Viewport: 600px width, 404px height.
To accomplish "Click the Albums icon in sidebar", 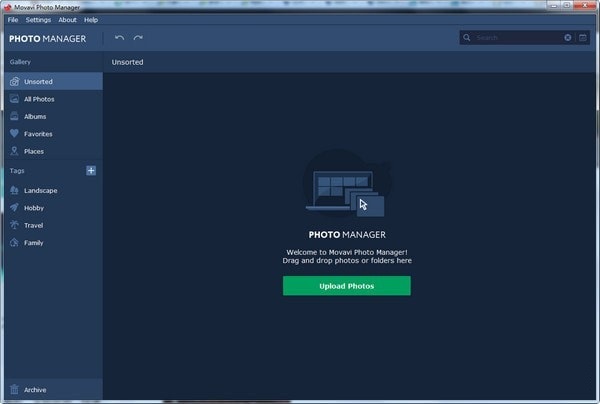I will (15, 116).
